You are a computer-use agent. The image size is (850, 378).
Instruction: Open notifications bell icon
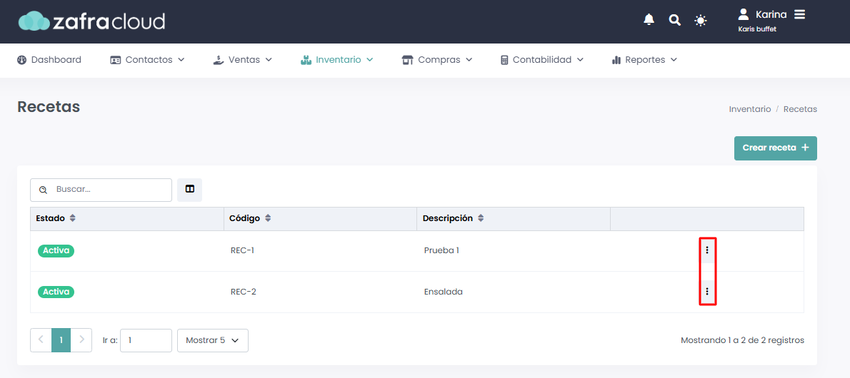(x=648, y=20)
